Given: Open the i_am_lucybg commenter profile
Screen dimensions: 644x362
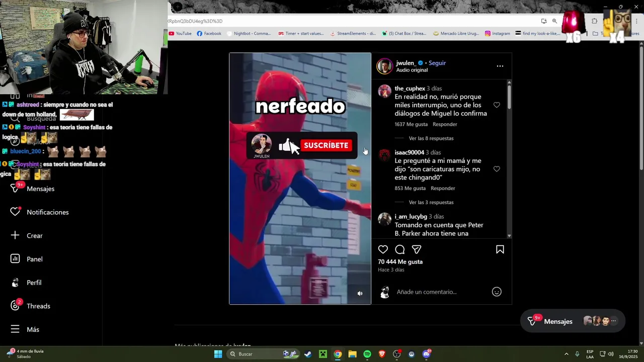Looking at the screenshot, I should tap(411, 217).
